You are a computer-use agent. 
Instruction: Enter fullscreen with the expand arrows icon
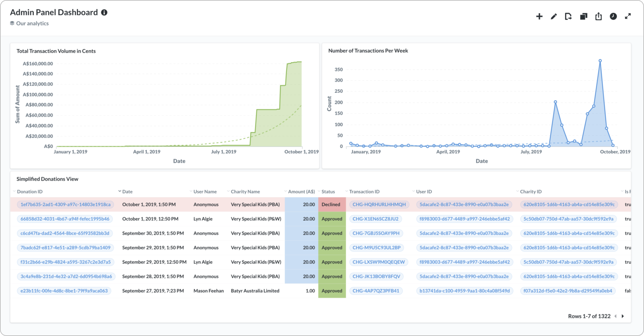[x=628, y=16]
